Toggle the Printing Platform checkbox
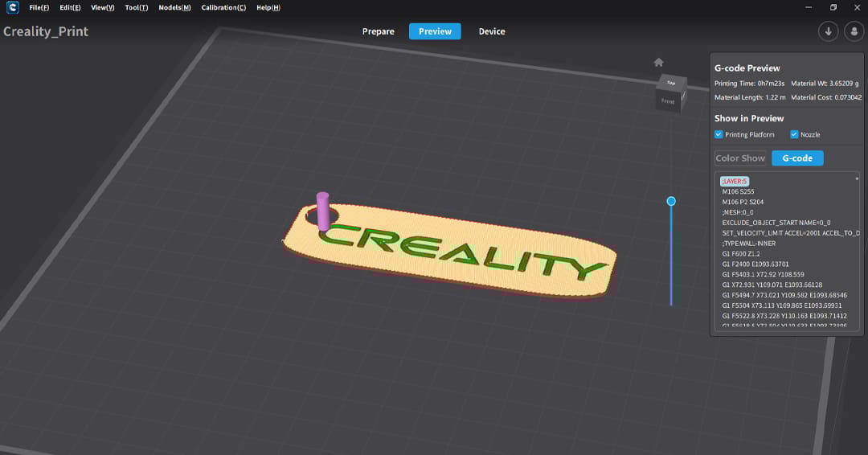This screenshot has height=455, width=868. pos(719,134)
